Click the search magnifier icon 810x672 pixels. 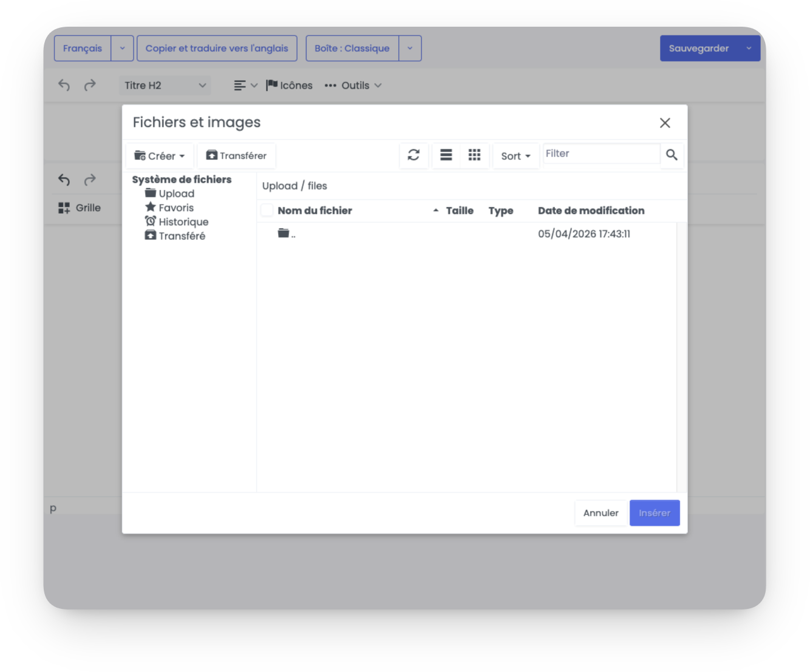tap(672, 155)
